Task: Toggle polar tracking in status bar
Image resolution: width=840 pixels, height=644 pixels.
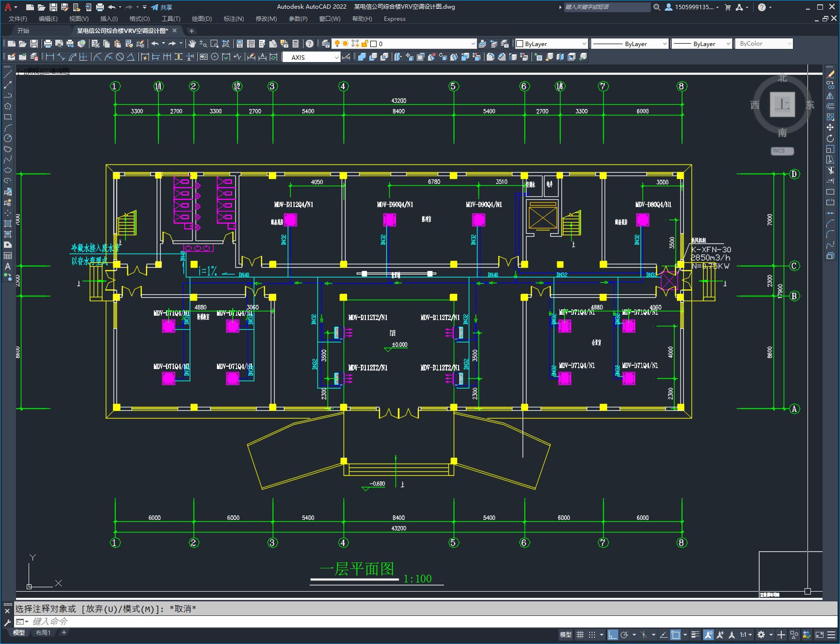Action: pos(625,634)
